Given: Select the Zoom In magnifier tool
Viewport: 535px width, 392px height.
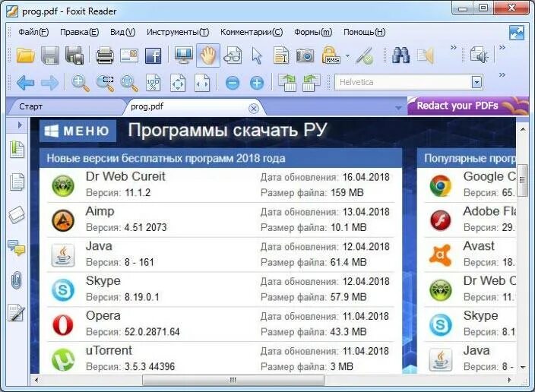Looking at the screenshot, I should (81, 84).
